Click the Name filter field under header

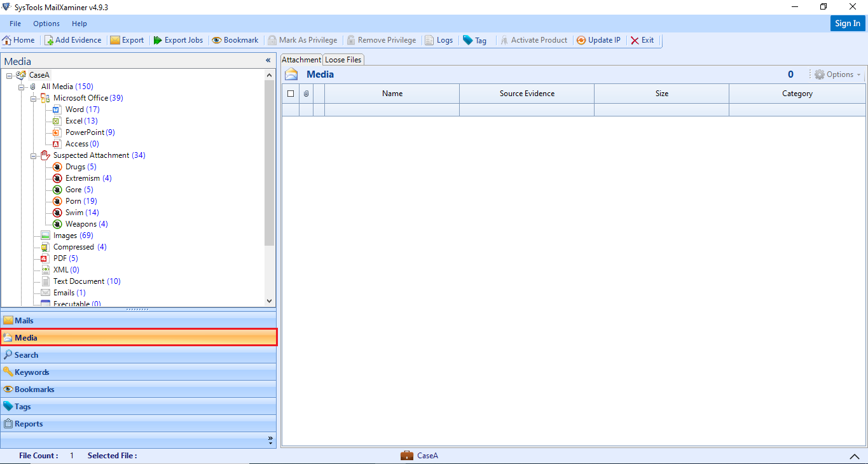pos(392,109)
